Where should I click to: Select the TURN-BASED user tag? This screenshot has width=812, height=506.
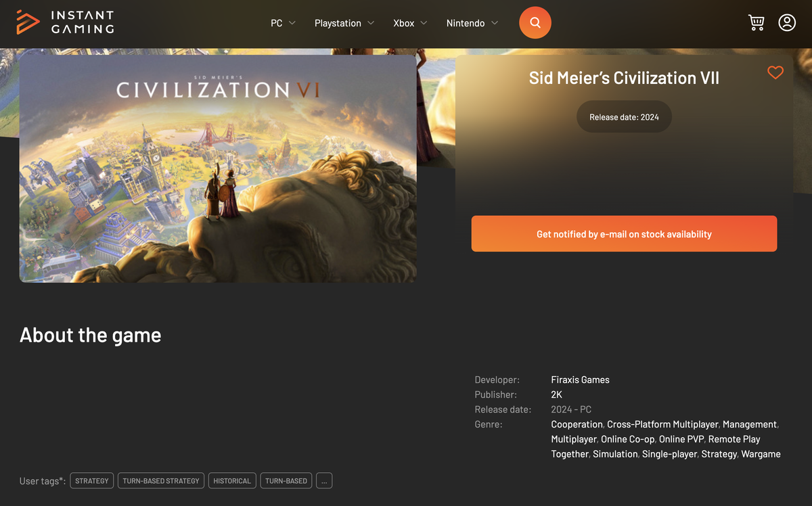coord(286,481)
